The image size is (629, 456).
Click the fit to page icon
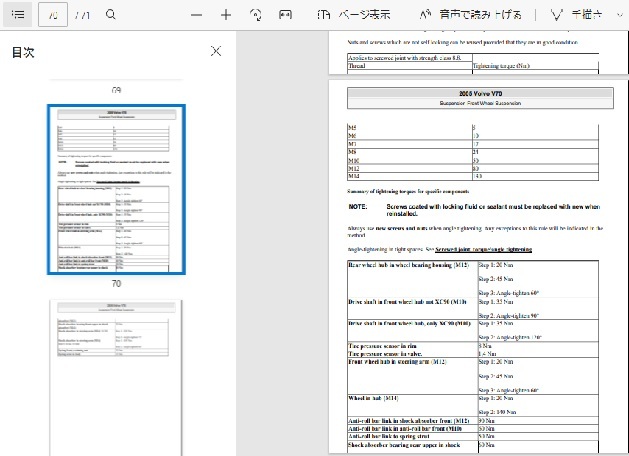point(285,15)
